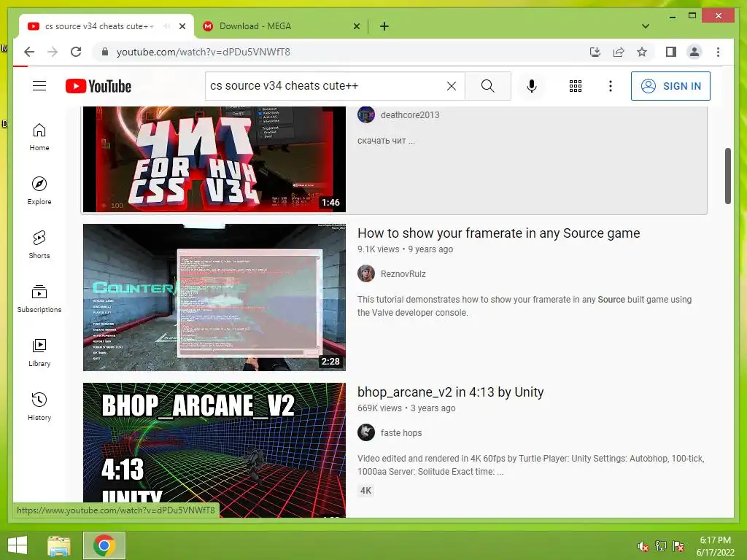Open Subscriptions in YouTube sidebar
Image resolution: width=747 pixels, height=560 pixels.
point(39,298)
